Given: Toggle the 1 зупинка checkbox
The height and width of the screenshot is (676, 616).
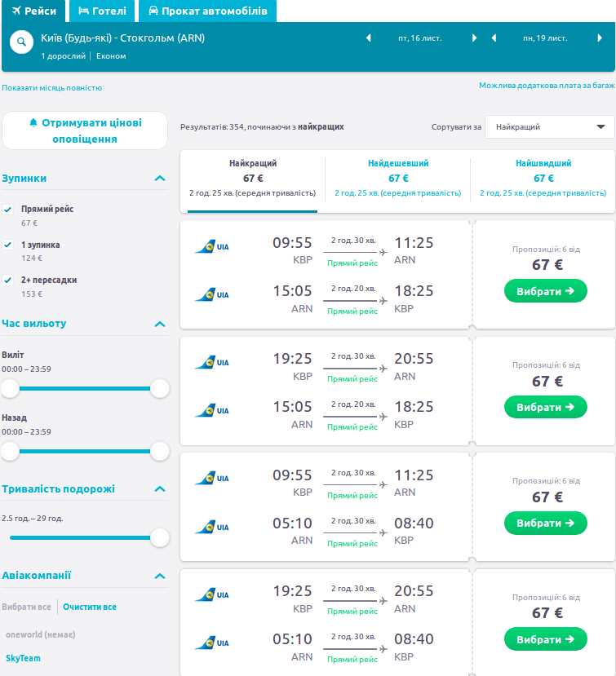Looking at the screenshot, I should pos(8,245).
